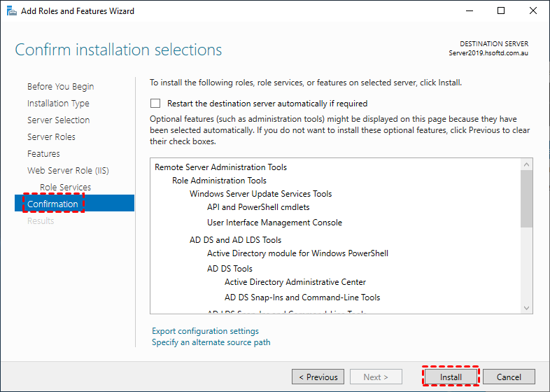Open Specify an alternate source path link

[x=211, y=342]
